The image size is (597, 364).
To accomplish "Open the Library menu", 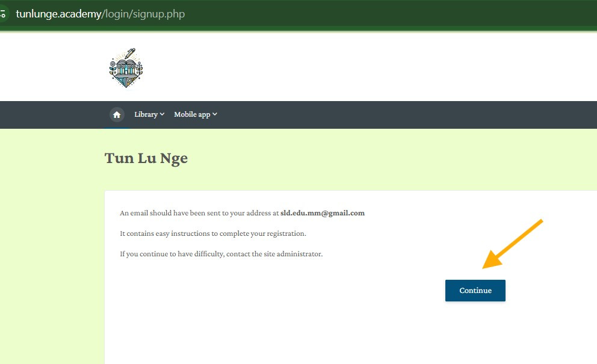I will pos(146,114).
